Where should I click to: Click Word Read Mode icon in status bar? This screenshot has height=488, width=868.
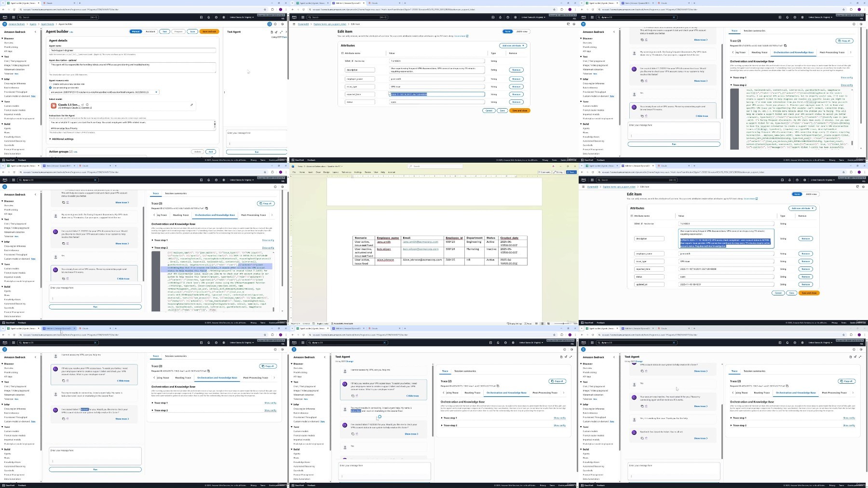[x=537, y=323]
